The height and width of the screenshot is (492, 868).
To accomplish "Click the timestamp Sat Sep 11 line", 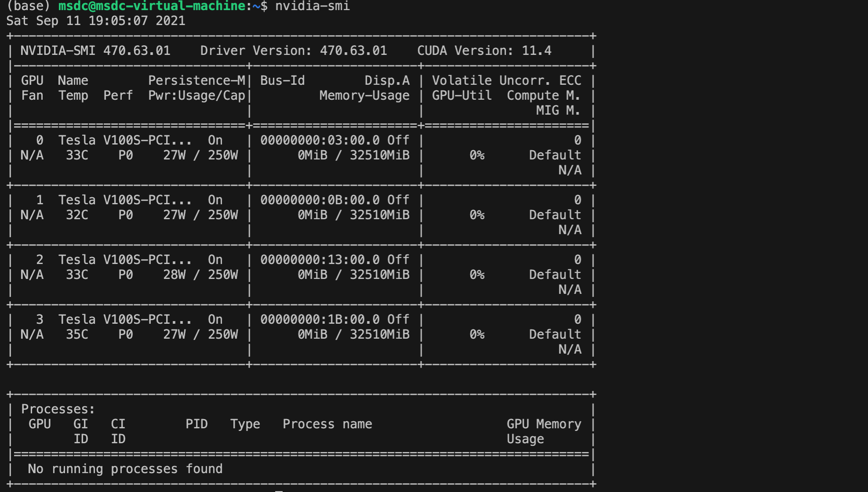I will point(95,21).
